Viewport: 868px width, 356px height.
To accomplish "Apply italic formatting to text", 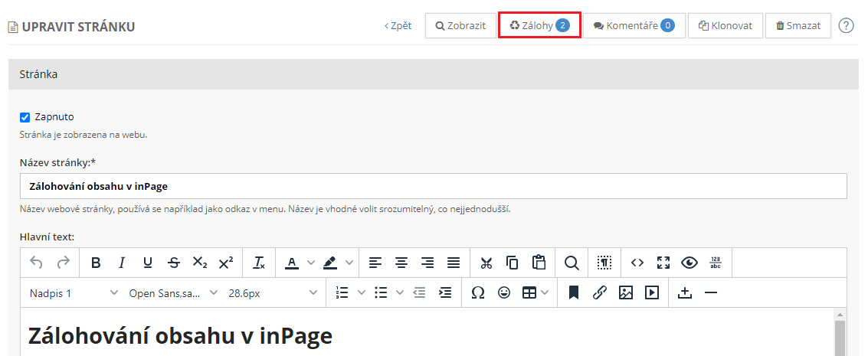I will point(122,263).
